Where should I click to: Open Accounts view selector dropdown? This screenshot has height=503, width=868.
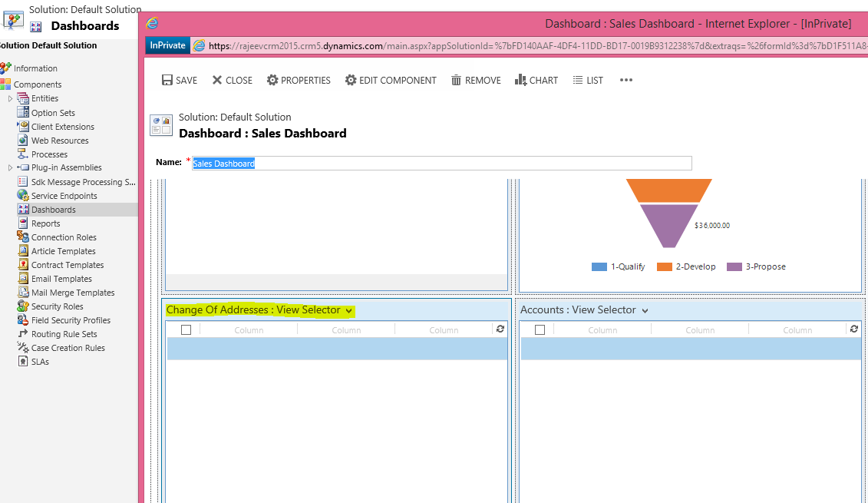[x=645, y=311]
